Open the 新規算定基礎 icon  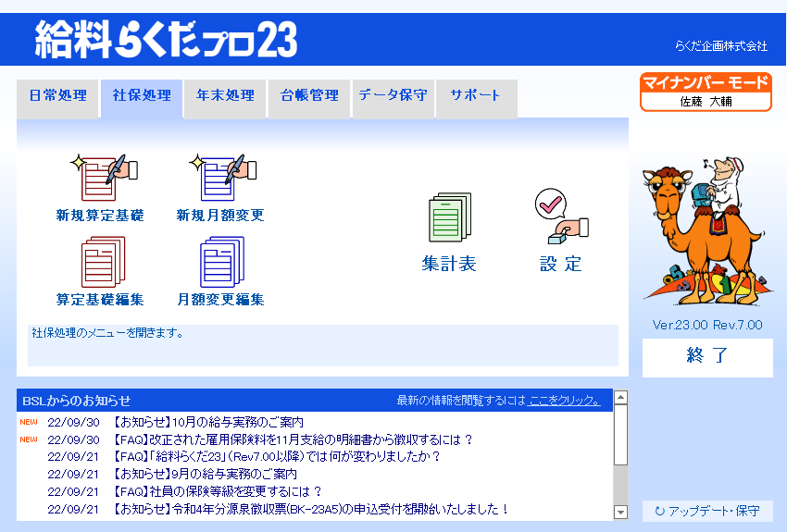[104, 178]
